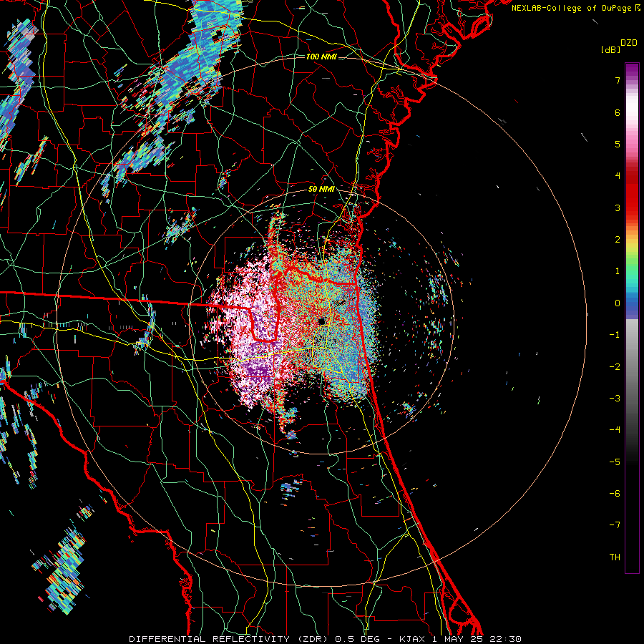The height and width of the screenshot is (644, 644).
Task: Click the [dB] unit label
Action: pyautogui.click(x=610, y=49)
